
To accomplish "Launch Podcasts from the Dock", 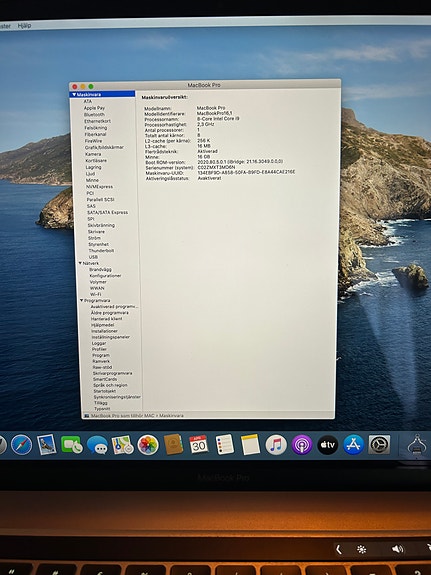I will (x=302, y=445).
